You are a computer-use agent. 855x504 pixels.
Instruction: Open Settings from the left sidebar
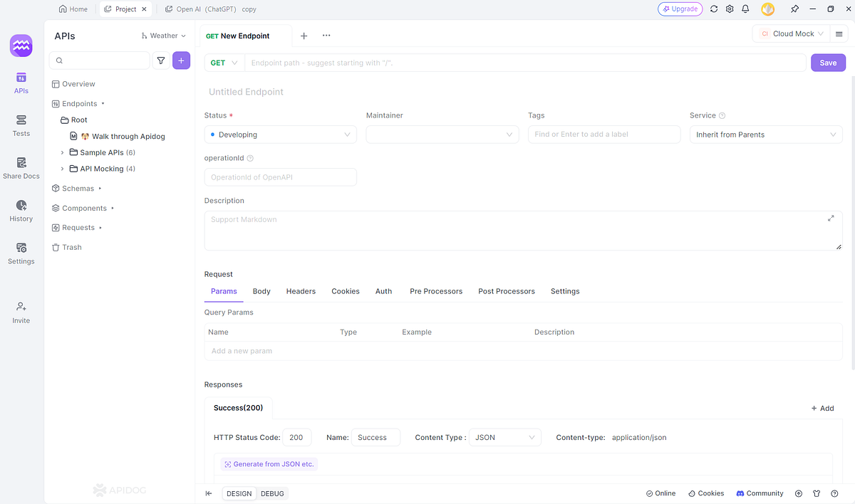[x=21, y=253]
